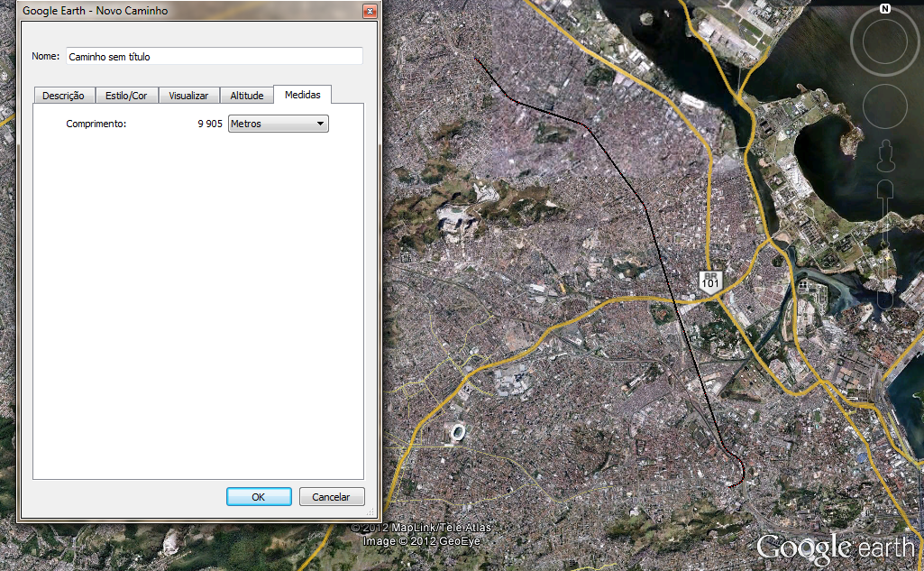Screen dimensions: 924x571
Task: Click the Look joystick ring under the N
Action: (x=884, y=41)
